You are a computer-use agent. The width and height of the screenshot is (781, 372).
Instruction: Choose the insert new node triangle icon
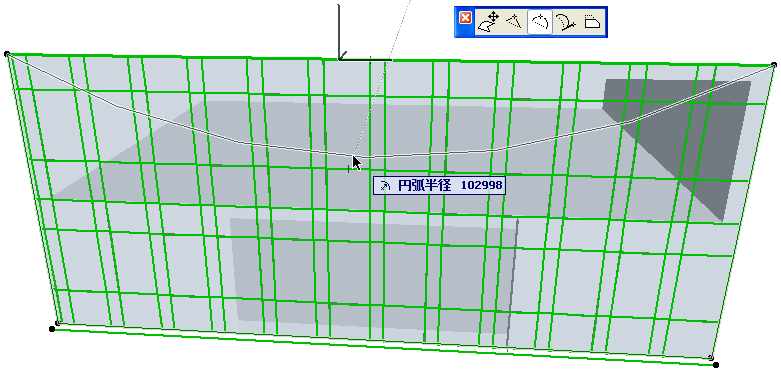[514, 22]
